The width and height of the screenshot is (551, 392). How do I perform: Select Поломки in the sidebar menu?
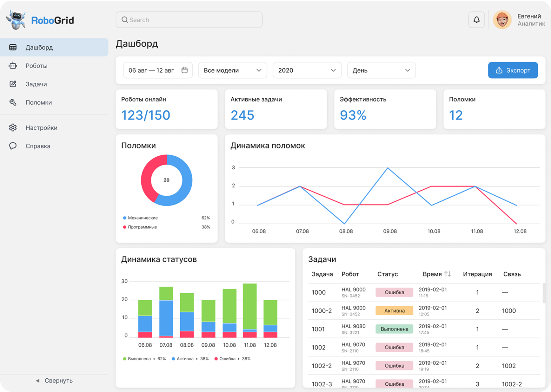54,102
